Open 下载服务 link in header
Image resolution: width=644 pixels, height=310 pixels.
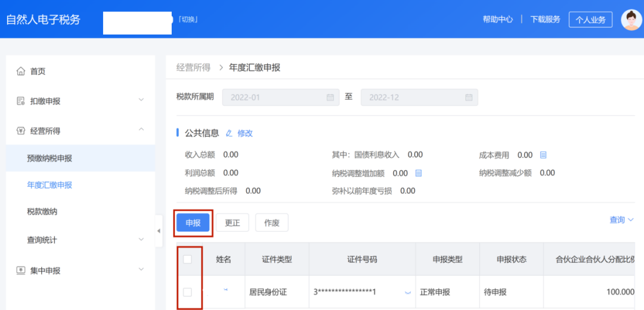(x=546, y=19)
